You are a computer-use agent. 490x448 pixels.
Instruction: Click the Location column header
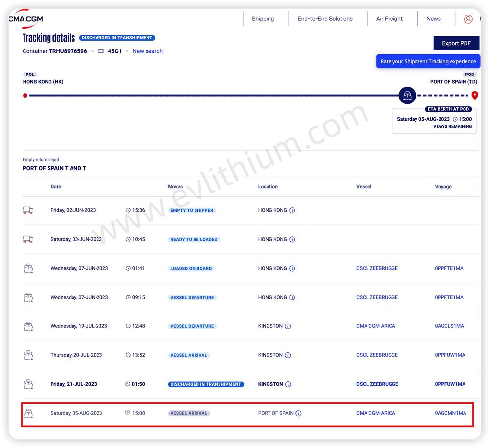tap(268, 187)
